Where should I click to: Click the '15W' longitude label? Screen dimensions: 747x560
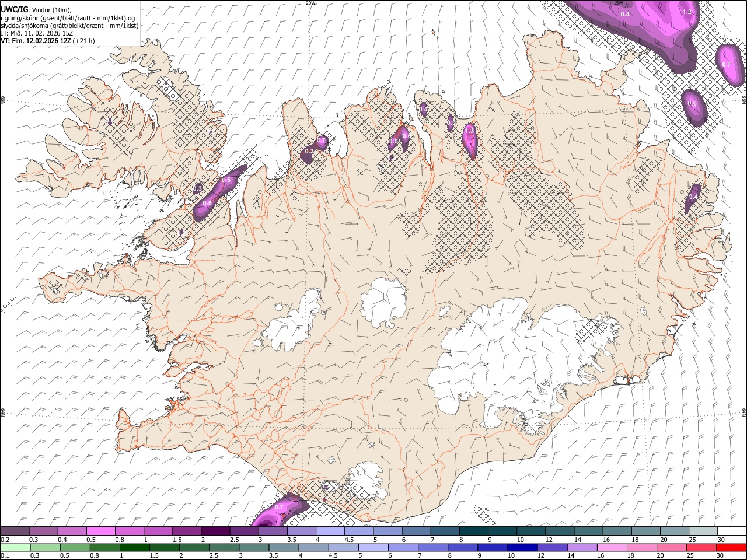[x=618, y=3]
